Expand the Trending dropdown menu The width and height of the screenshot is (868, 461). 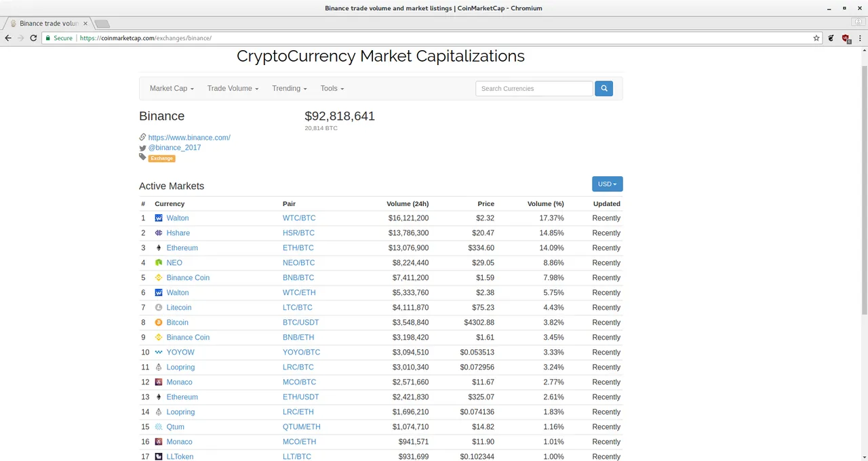[x=290, y=88]
